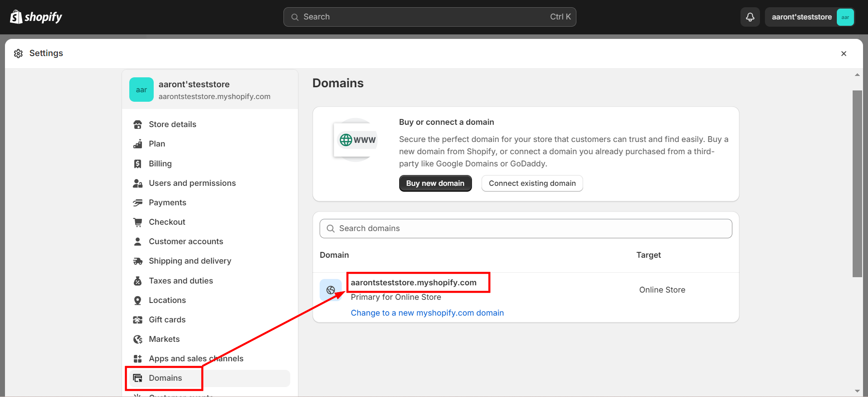
Task: Click Change to a new myshopify.com domain
Action: (427, 313)
